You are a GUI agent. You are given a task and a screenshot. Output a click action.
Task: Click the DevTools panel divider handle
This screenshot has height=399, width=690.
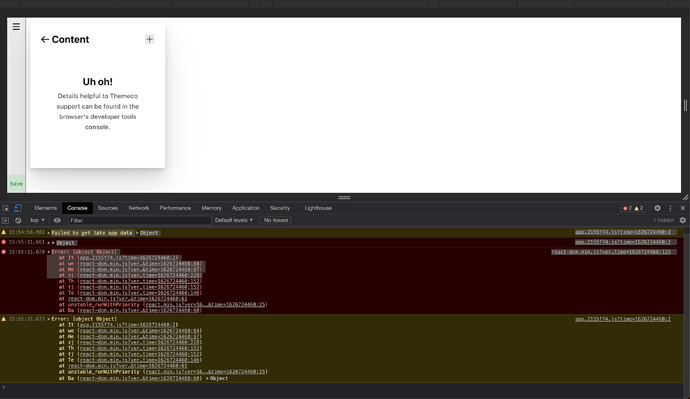[344, 198]
